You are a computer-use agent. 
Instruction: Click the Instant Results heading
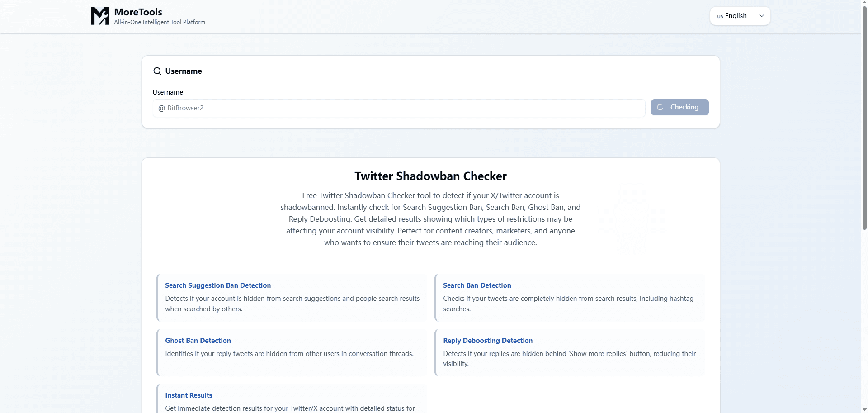(189, 395)
